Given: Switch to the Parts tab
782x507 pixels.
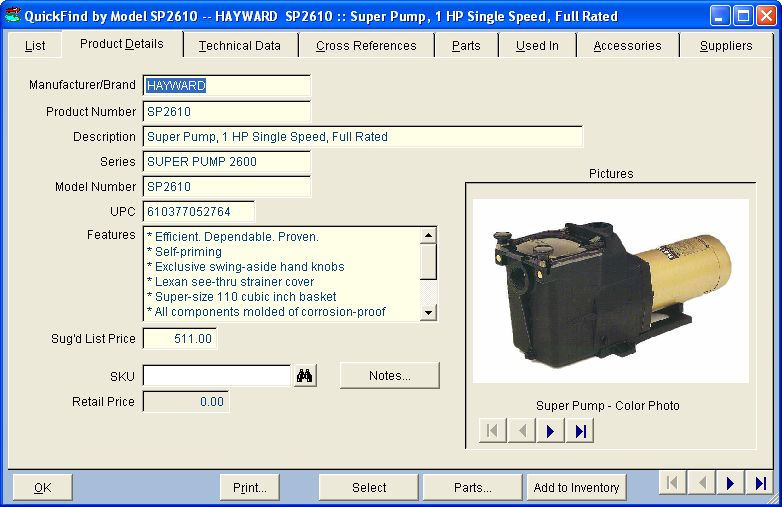Looking at the screenshot, I should [x=466, y=46].
